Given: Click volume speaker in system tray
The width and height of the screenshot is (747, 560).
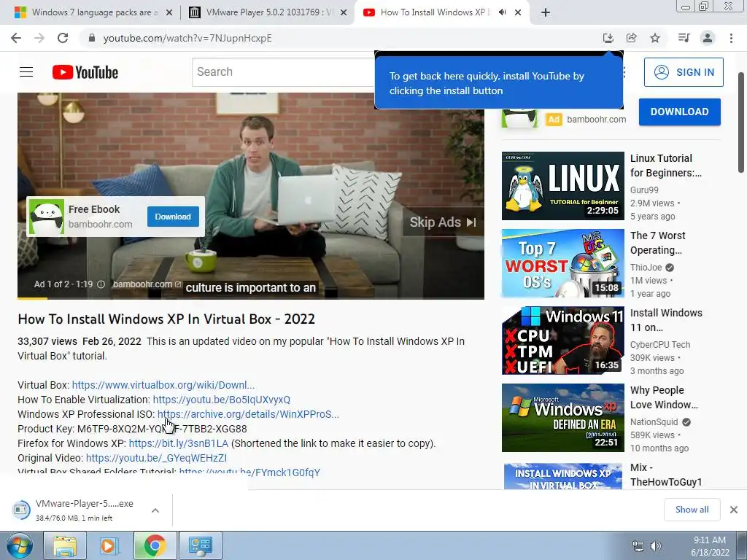Looking at the screenshot, I should 656,546.
